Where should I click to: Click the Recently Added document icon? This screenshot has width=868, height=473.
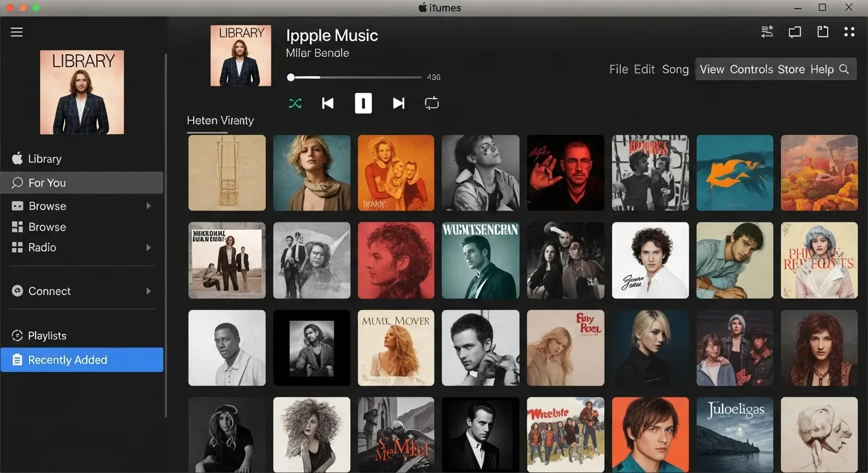17,360
